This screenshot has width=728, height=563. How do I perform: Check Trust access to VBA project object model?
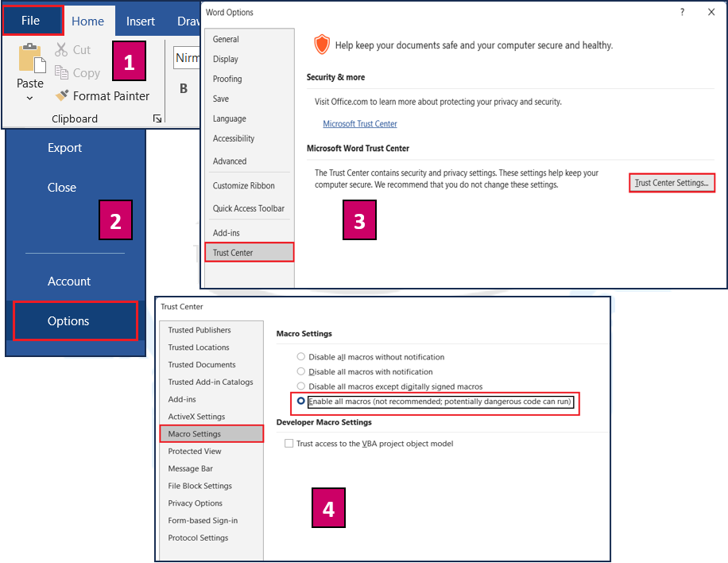tap(288, 444)
